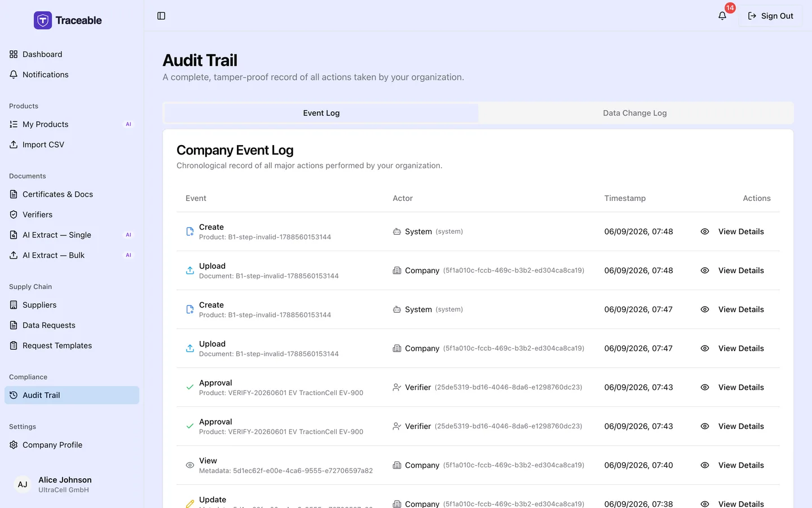Image resolution: width=812 pixels, height=508 pixels.
Task: Click the AJ user avatar
Action: (23, 484)
